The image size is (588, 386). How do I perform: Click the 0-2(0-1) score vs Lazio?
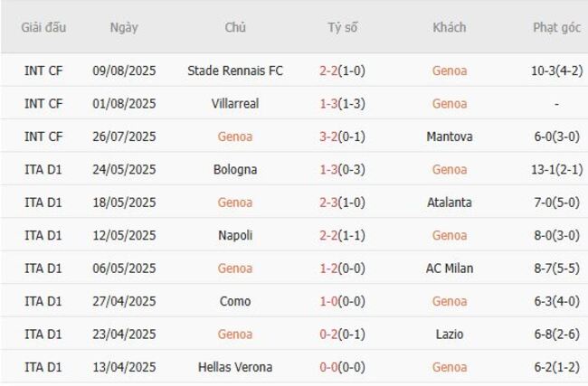tap(342, 334)
